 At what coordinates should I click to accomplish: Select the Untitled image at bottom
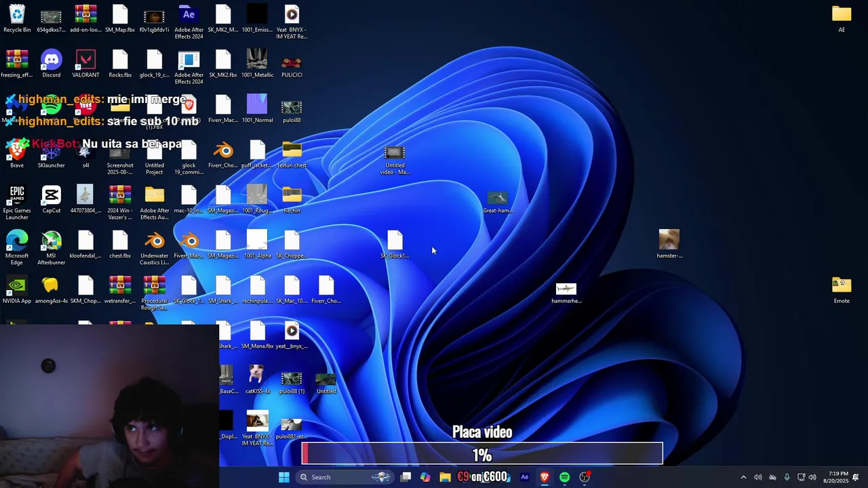[326, 384]
